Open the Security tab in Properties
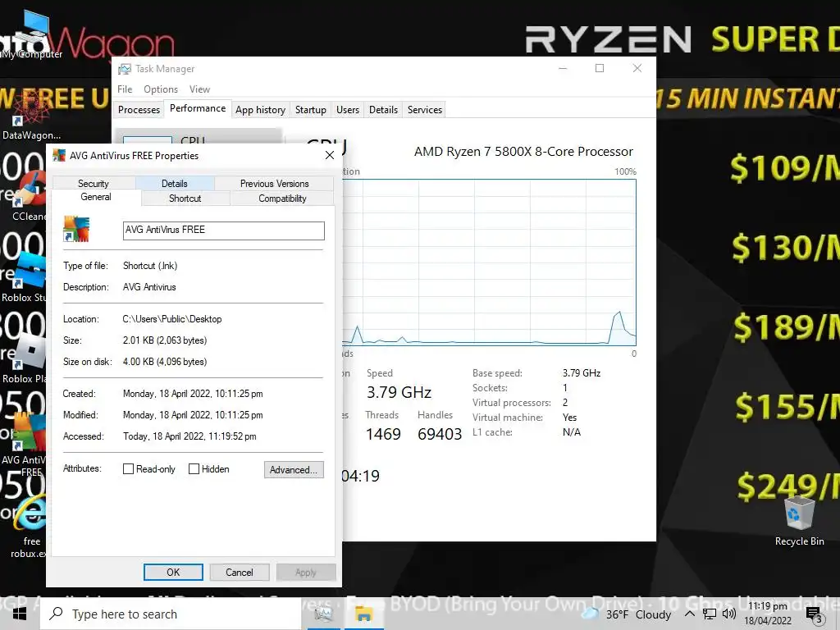Image resolution: width=840 pixels, height=630 pixels. tap(94, 183)
